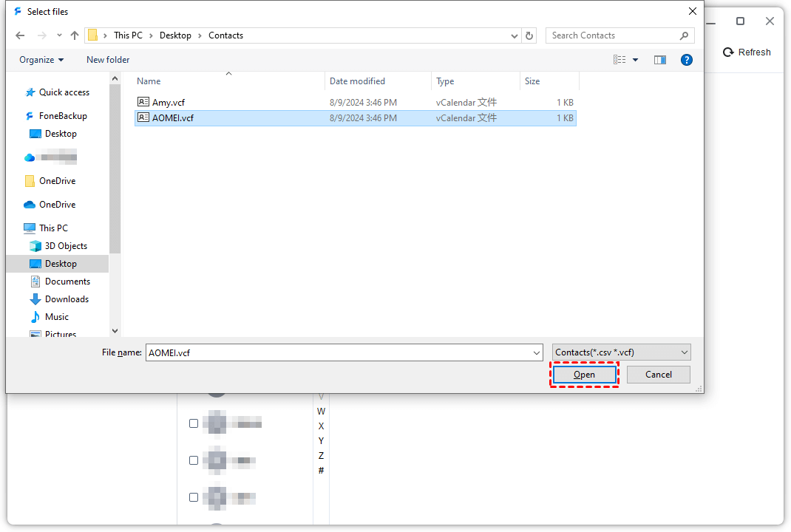The image size is (791, 532).
Task: Open the Contacts(*.csv *.vcf) file type dropdown
Action: click(622, 352)
